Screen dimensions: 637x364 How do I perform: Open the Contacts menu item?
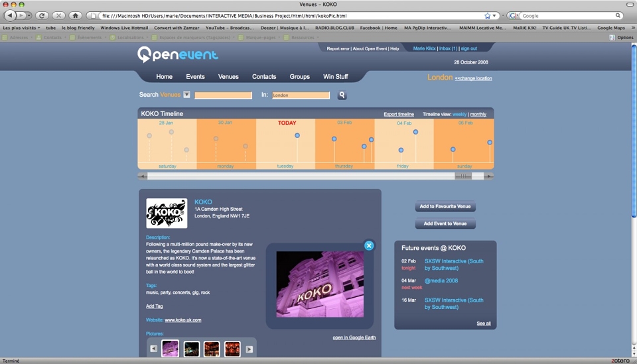pos(264,77)
